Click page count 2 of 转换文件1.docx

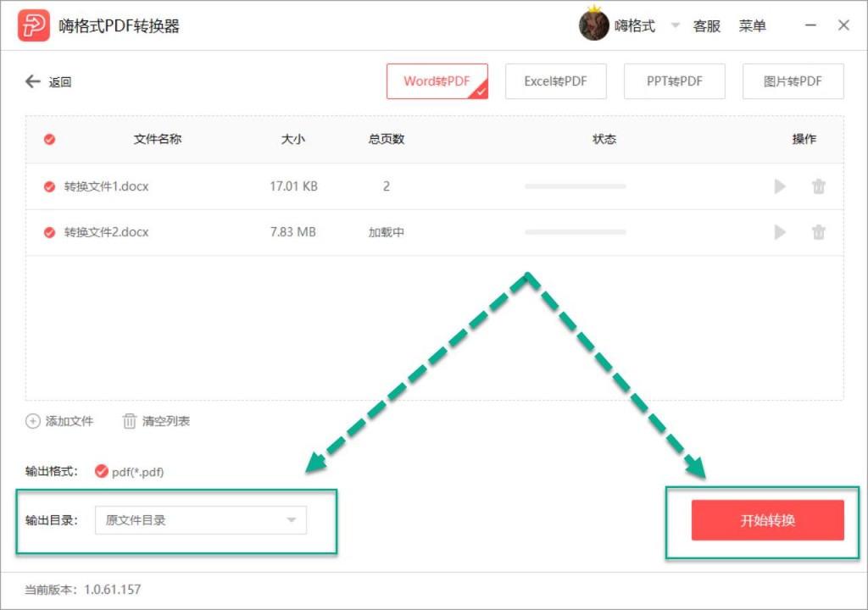(387, 186)
